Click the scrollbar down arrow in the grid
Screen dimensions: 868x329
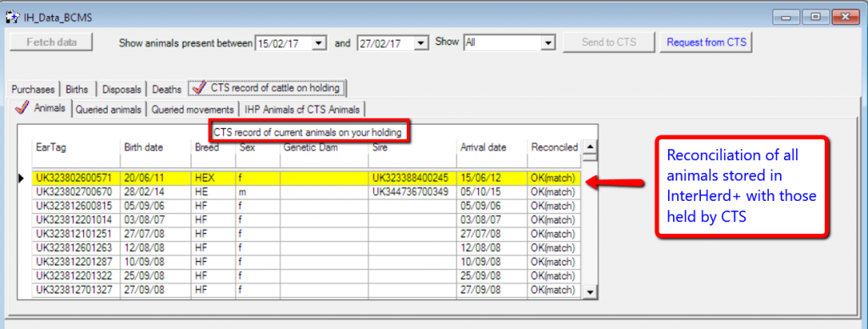tap(590, 292)
